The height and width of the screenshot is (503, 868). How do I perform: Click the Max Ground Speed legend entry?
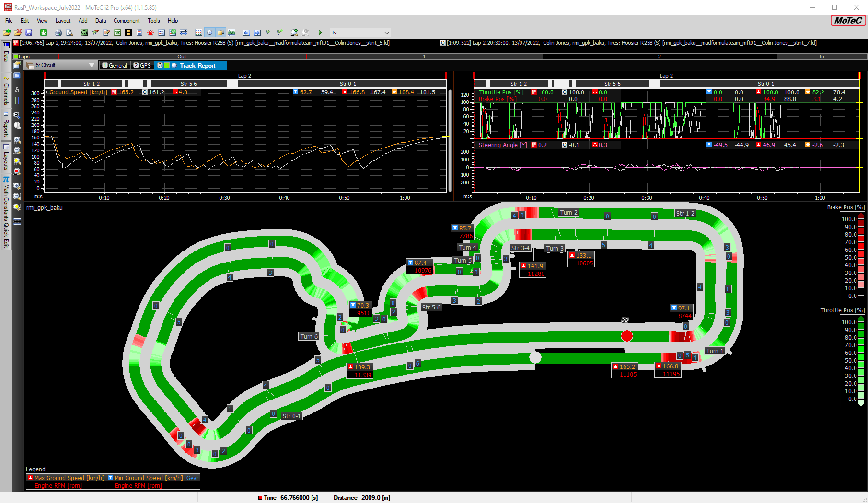(x=66, y=478)
